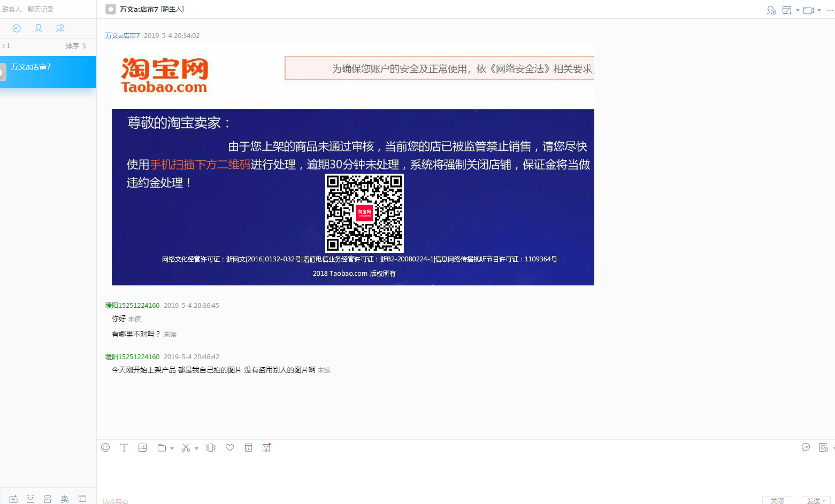
Task: Click the layout panel icon in bottom bar
Action: pyautogui.click(x=82, y=499)
